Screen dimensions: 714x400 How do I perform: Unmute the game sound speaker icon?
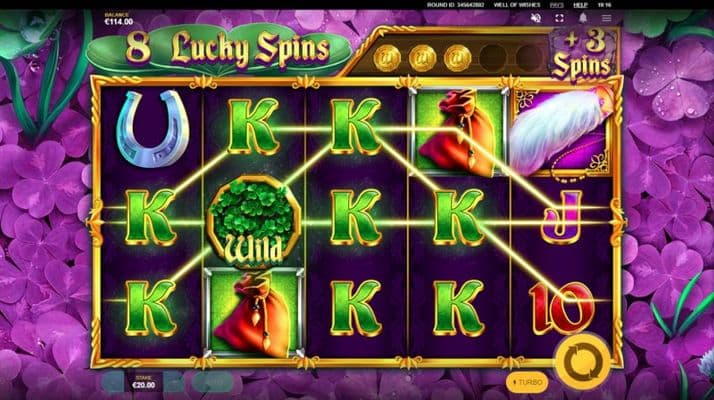tap(536, 18)
